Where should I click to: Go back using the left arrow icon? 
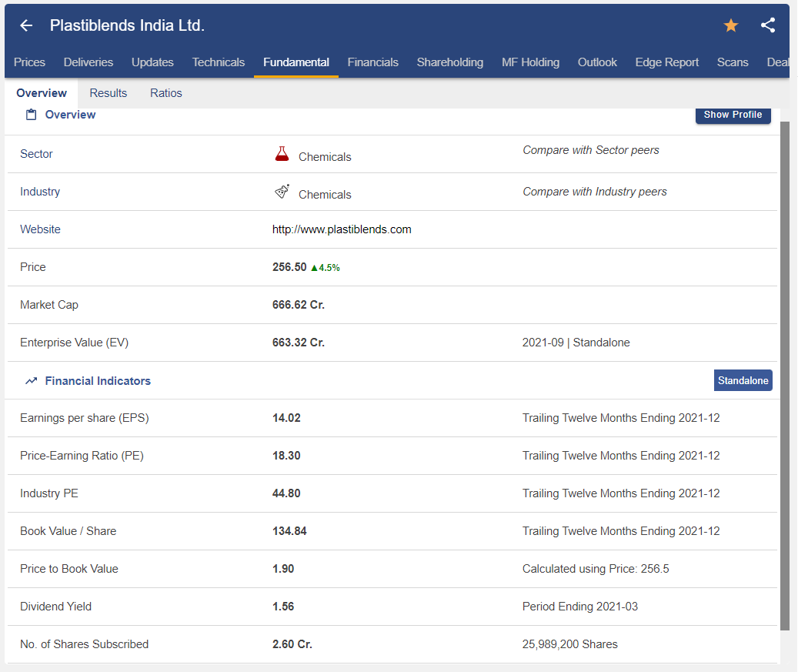point(26,25)
